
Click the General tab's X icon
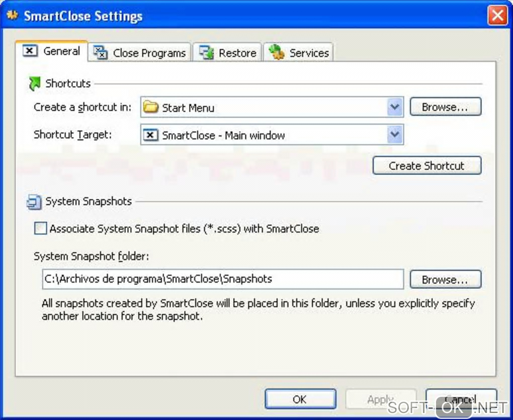(30, 51)
